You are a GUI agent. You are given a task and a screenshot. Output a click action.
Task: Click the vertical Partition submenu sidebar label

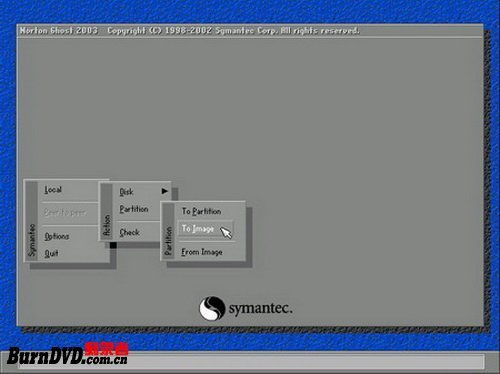point(169,241)
